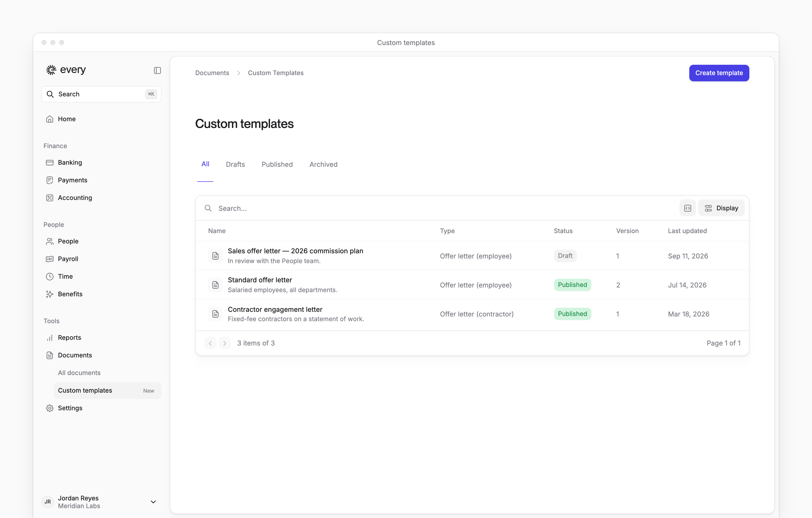
Task: Click the every logo
Action: pyautogui.click(x=66, y=70)
